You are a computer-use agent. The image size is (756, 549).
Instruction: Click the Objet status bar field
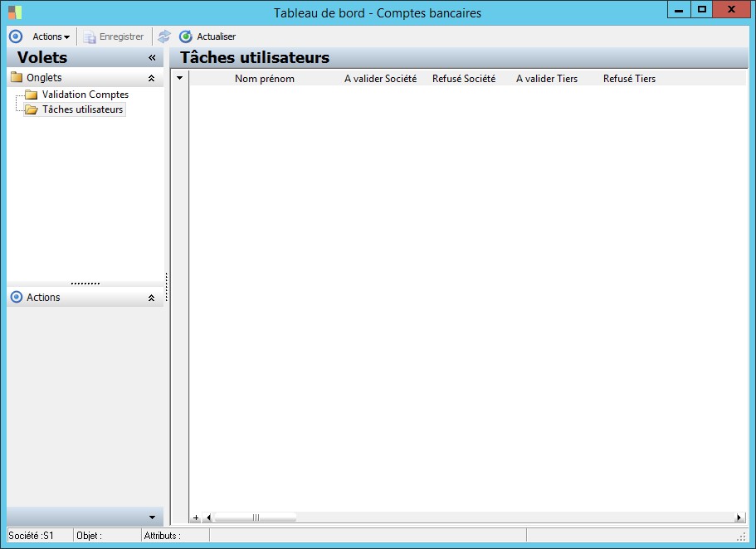107,536
